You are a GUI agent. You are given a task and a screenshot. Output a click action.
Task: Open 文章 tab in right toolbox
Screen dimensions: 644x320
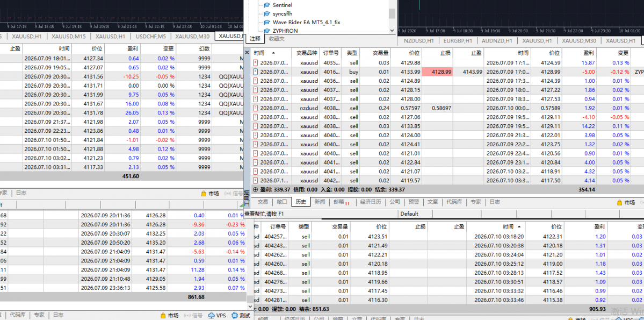pos(432,202)
